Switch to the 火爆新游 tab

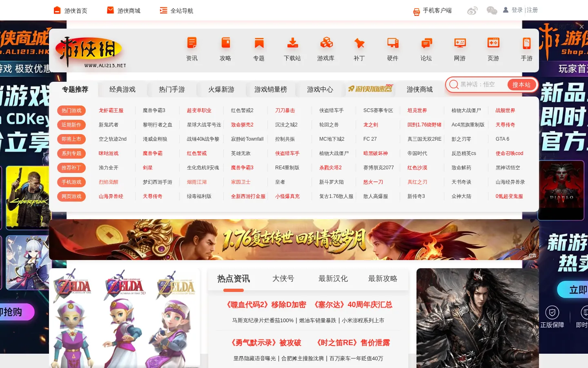point(221,90)
